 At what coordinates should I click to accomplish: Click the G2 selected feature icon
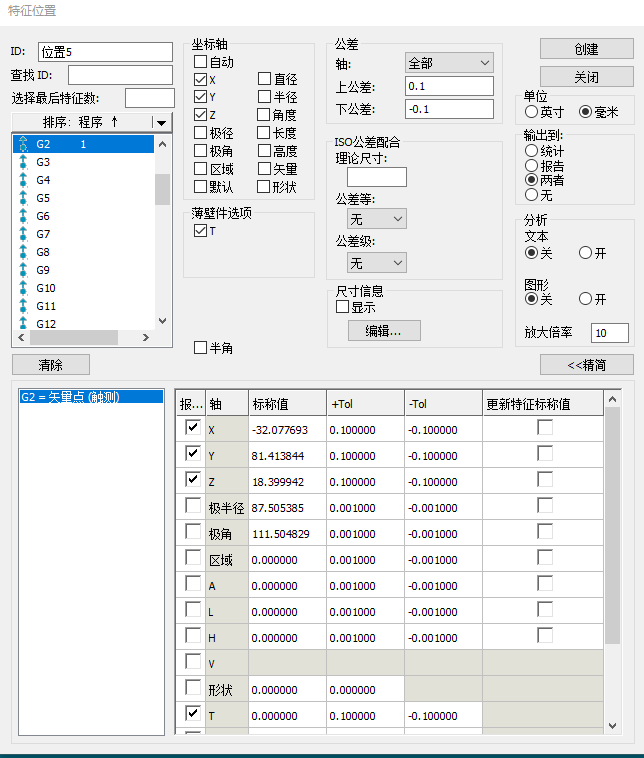(x=23, y=145)
